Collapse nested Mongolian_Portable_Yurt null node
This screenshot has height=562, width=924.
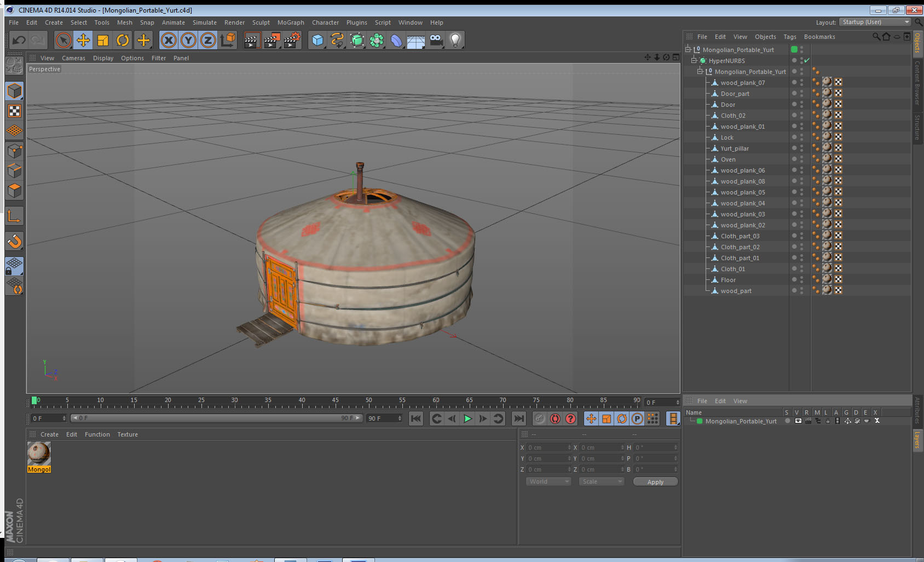(700, 71)
